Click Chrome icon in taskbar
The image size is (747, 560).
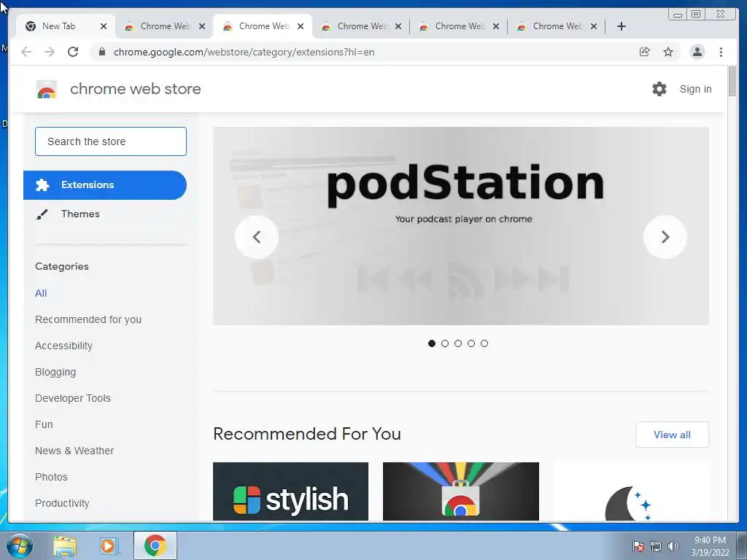tap(155, 545)
